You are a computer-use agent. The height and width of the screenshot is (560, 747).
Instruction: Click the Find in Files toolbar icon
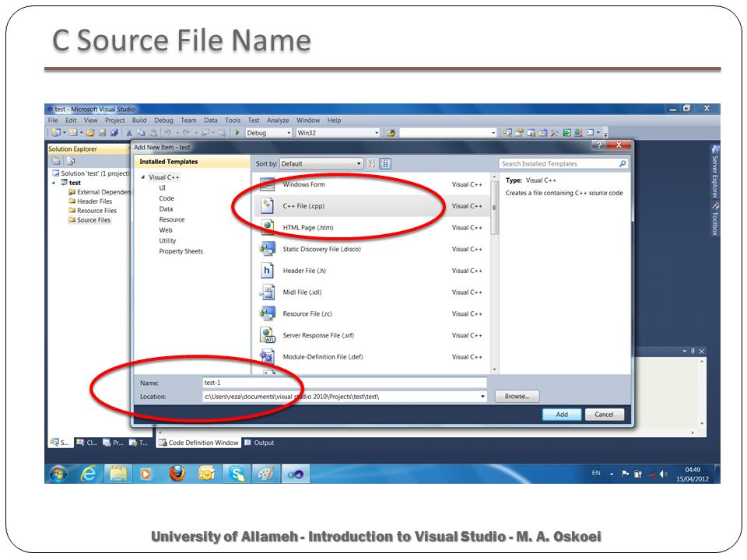coord(391,133)
